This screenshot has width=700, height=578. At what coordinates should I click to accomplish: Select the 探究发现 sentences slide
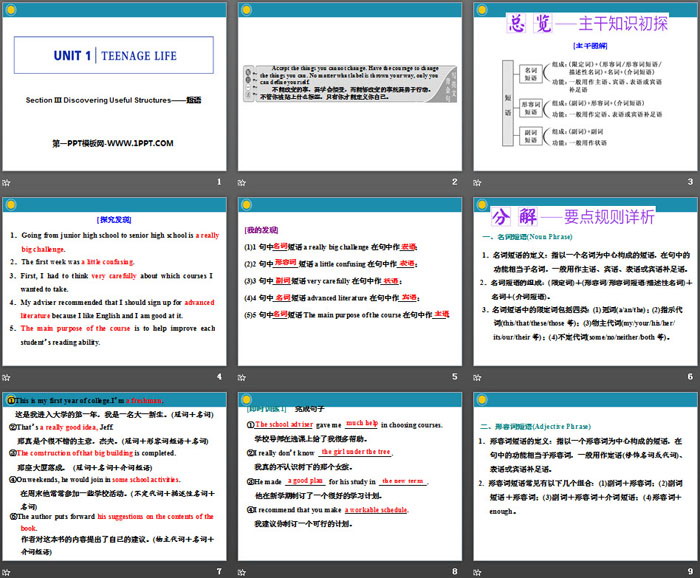114,282
